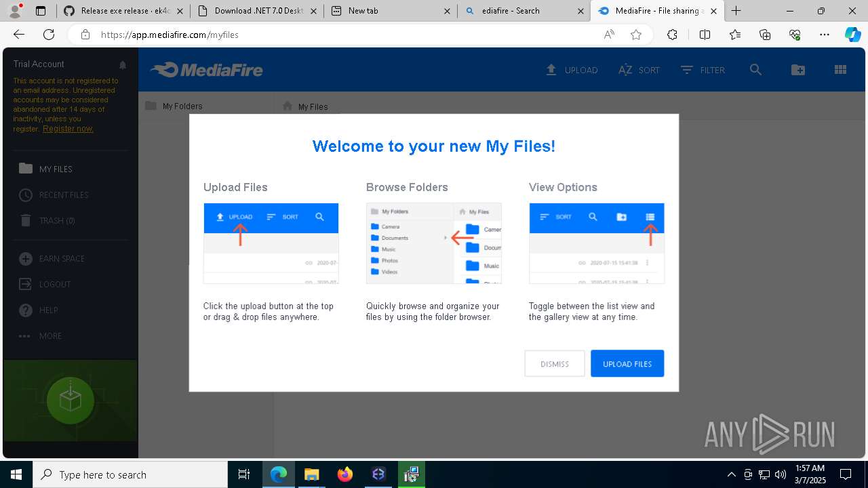Open the tab actions menu icon
This screenshot has width=868, height=488.
click(41, 11)
